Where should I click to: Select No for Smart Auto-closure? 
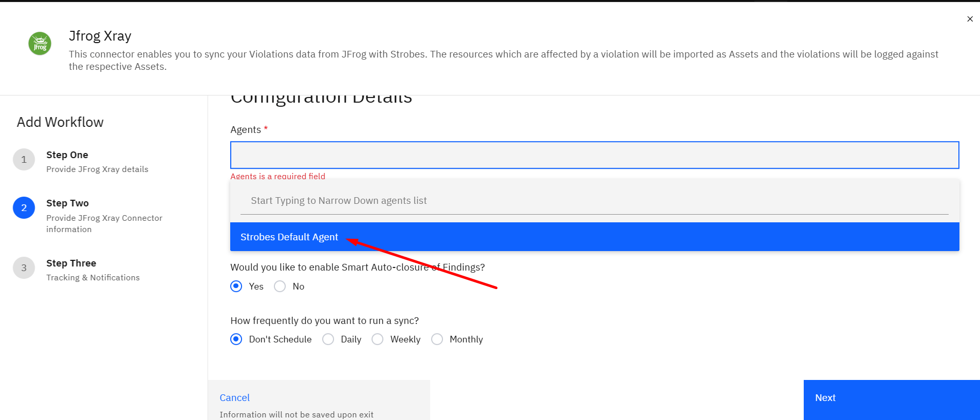[x=280, y=287]
